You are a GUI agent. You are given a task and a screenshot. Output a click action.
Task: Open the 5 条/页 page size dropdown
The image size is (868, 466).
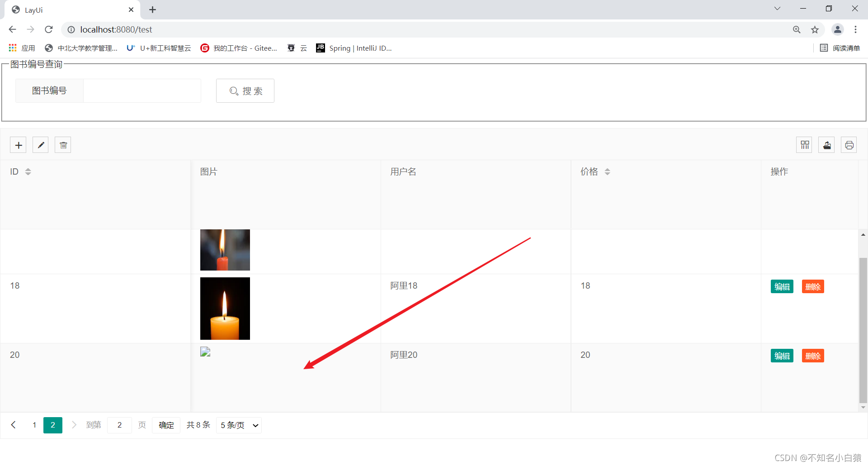[239, 425]
